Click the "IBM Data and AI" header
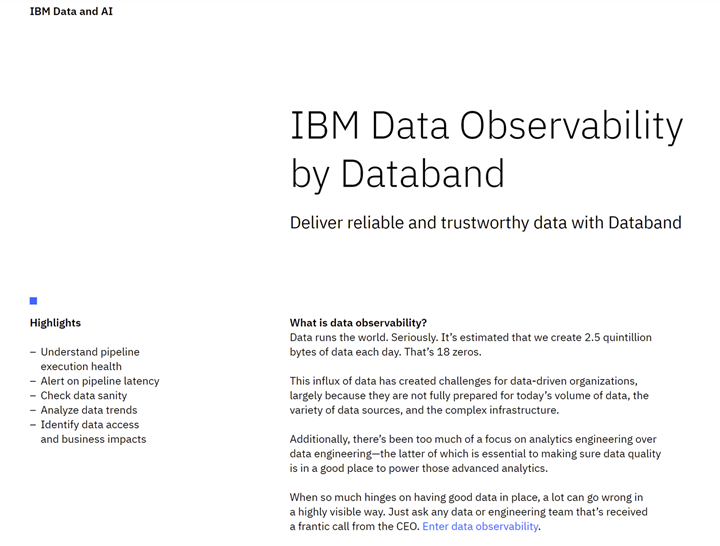 point(71,12)
